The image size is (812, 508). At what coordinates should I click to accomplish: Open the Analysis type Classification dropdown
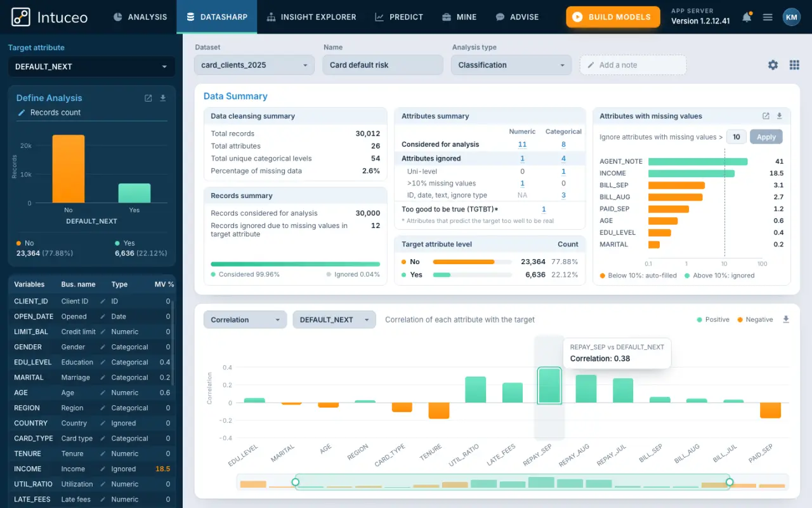click(511, 65)
